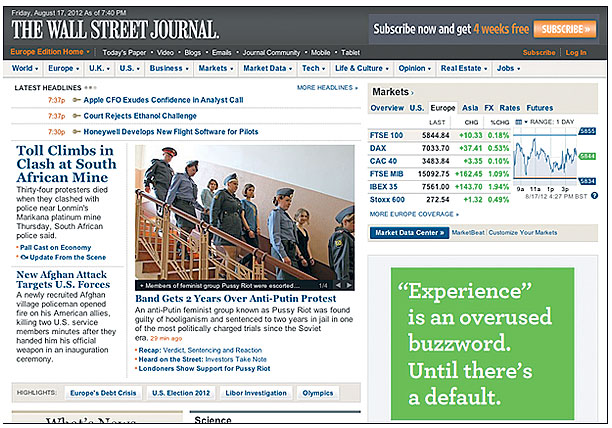The height and width of the screenshot is (428, 612).
Task: Open Europe's Debt Crisis highlight
Action: click(104, 393)
